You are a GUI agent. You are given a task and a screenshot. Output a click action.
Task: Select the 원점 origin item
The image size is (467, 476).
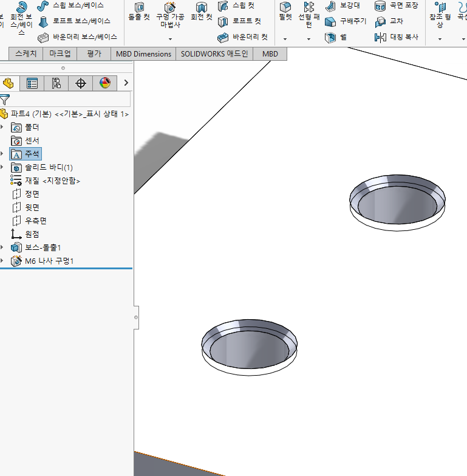point(25,234)
